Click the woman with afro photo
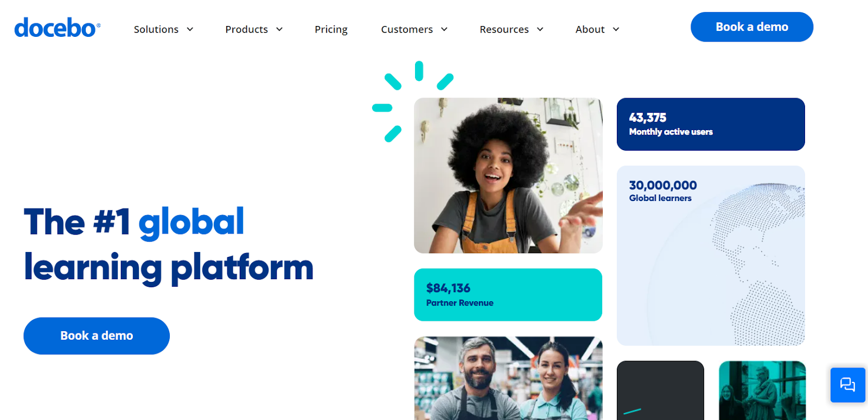This screenshot has width=868, height=420. (x=508, y=176)
